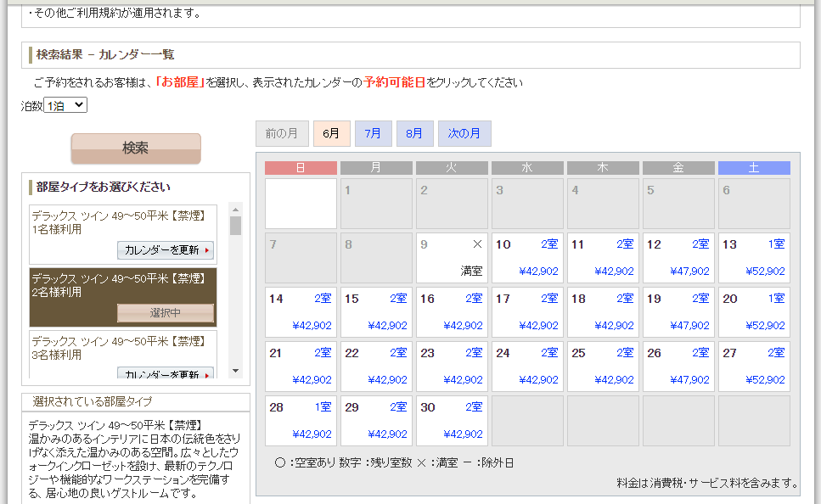This screenshot has width=821, height=504.
Task: Switch to the 8月 month tab
Action: coord(414,133)
